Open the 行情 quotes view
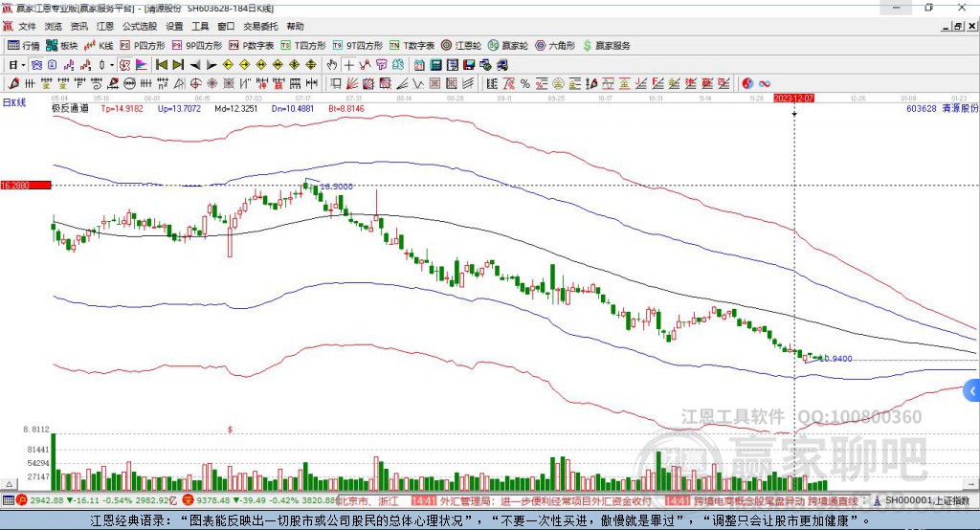 [23, 46]
